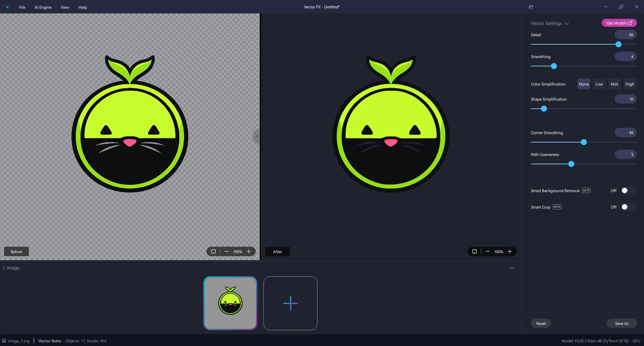Click the add image plus tile

(290, 303)
